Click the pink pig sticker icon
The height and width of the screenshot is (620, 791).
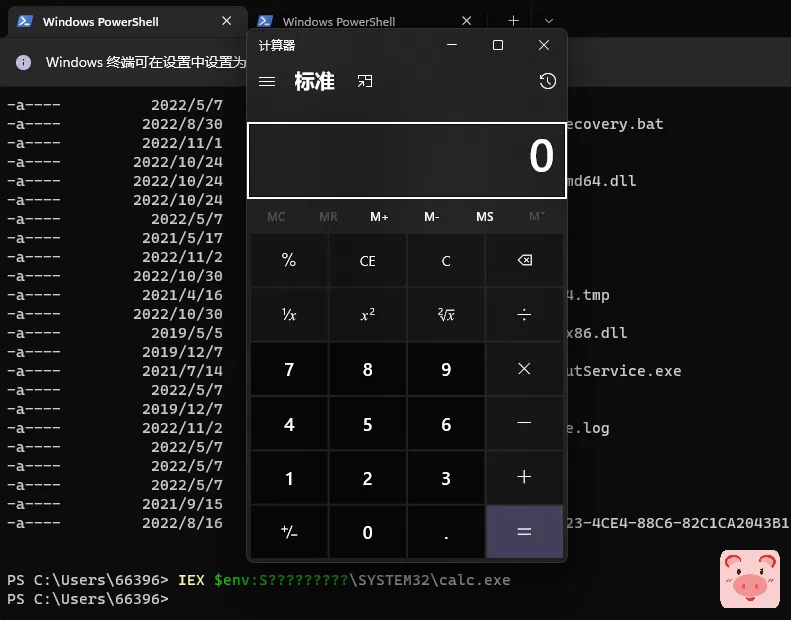click(750, 579)
